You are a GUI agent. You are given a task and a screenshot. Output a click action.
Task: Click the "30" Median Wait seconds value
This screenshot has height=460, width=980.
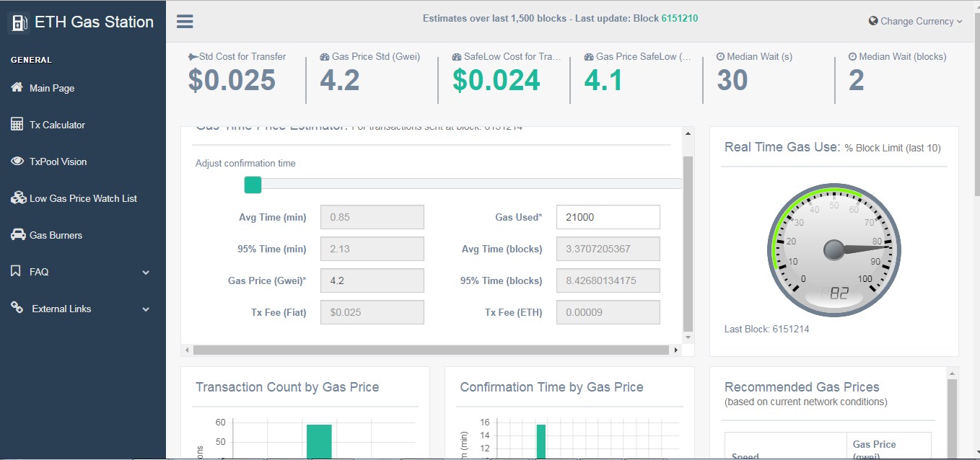732,80
